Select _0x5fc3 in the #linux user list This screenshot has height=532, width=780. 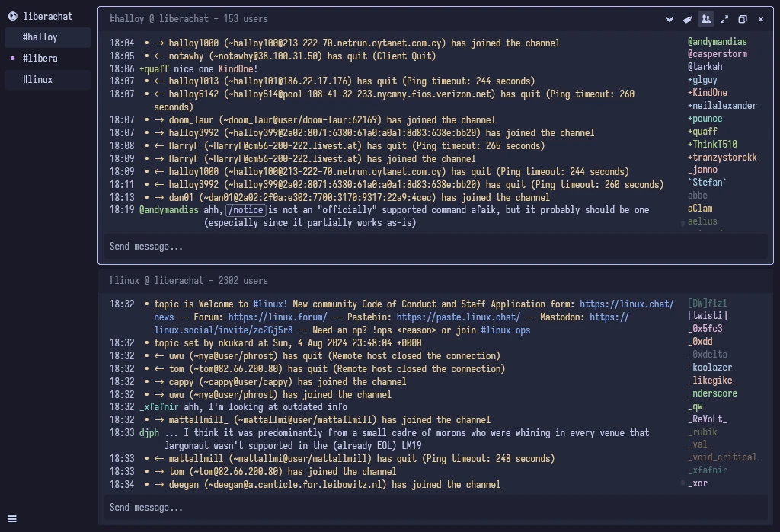tap(705, 329)
